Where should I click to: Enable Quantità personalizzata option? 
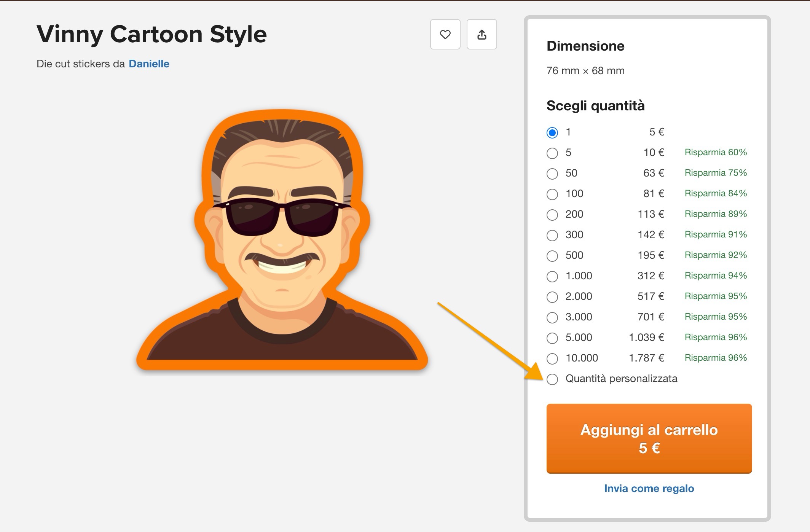552,379
